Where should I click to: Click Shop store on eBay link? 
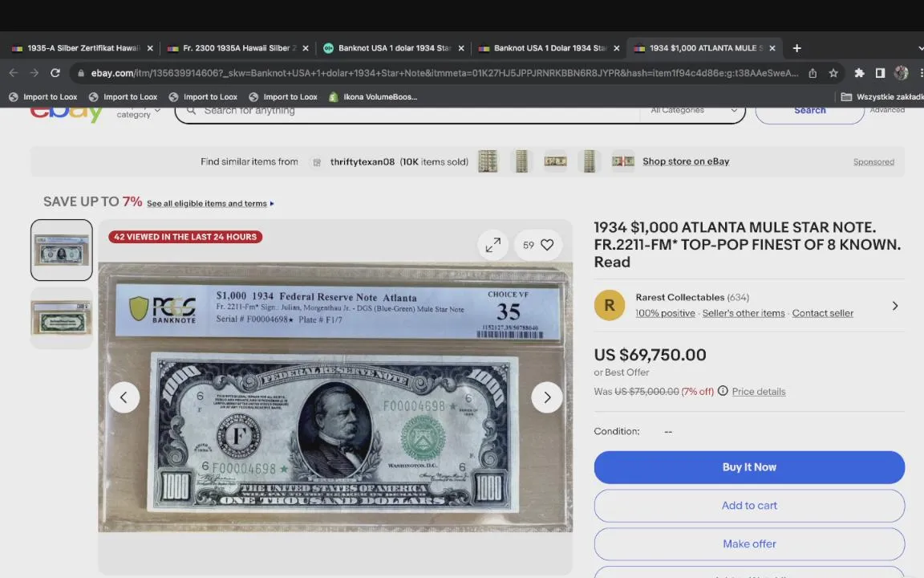(x=686, y=161)
